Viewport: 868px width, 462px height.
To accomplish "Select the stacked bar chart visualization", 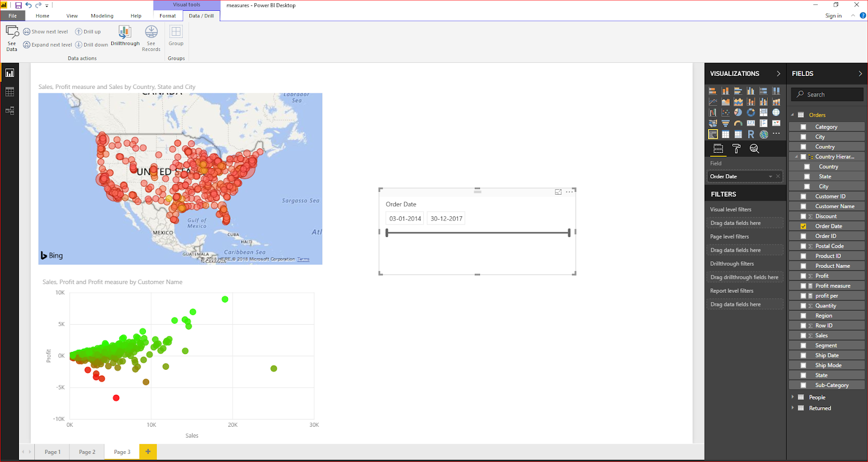I will click(x=713, y=91).
